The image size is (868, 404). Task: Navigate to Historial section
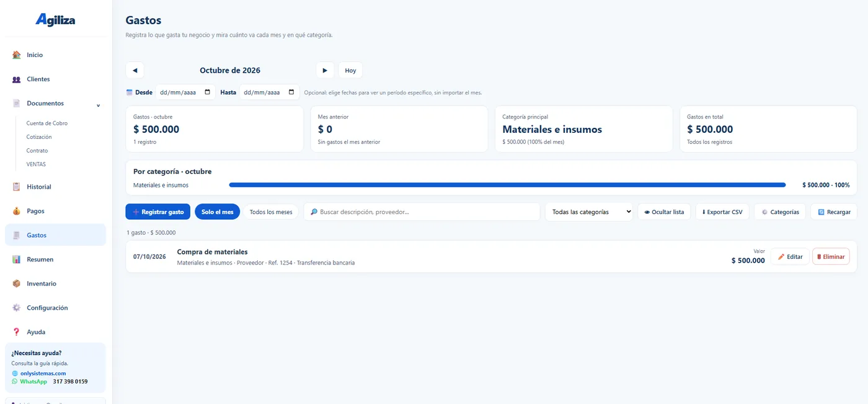[x=55, y=187]
